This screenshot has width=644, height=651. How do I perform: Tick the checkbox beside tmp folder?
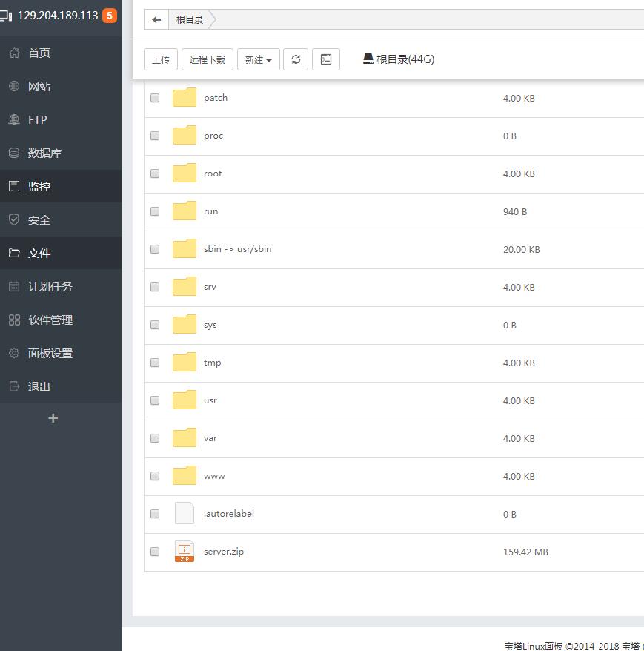tap(155, 363)
